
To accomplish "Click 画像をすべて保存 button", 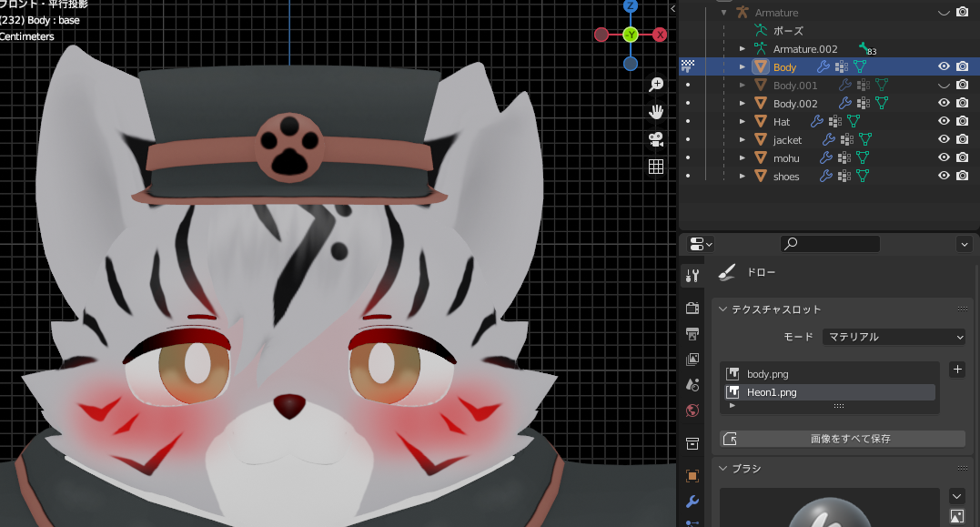I will [x=843, y=439].
